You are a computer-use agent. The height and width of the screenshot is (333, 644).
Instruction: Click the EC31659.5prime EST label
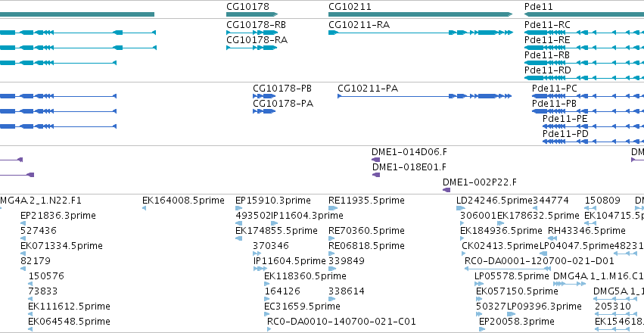tap(302, 307)
